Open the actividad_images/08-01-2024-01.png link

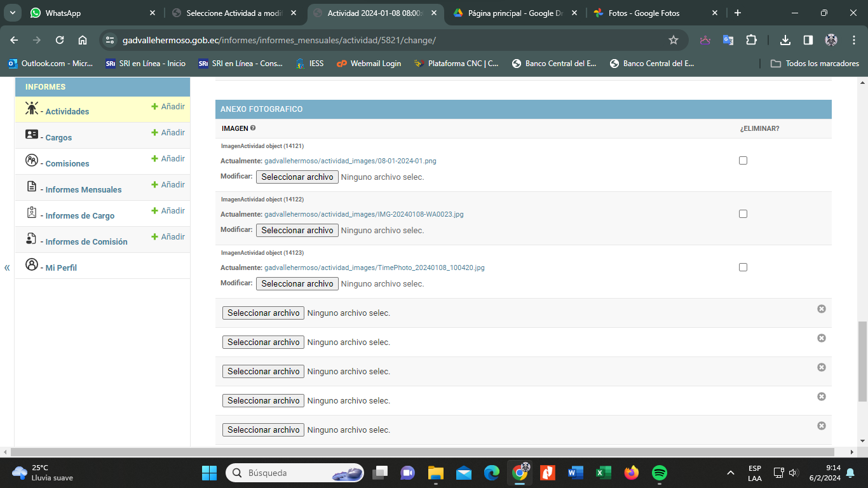pyautogui.click(x=350, y=161)
